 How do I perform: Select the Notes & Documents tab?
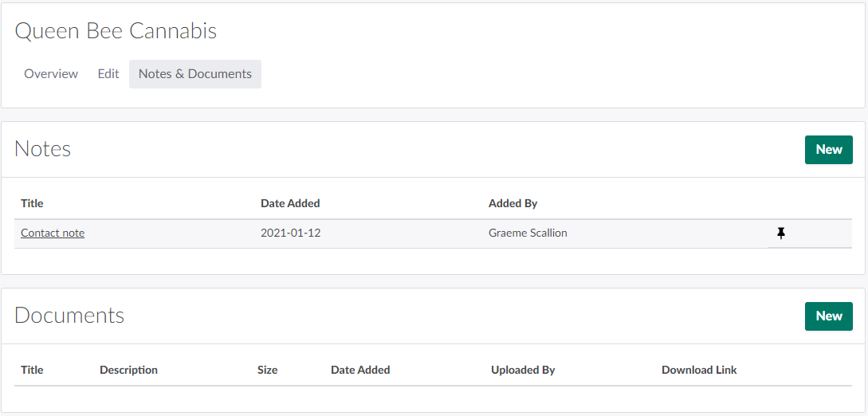coord(195,74)
